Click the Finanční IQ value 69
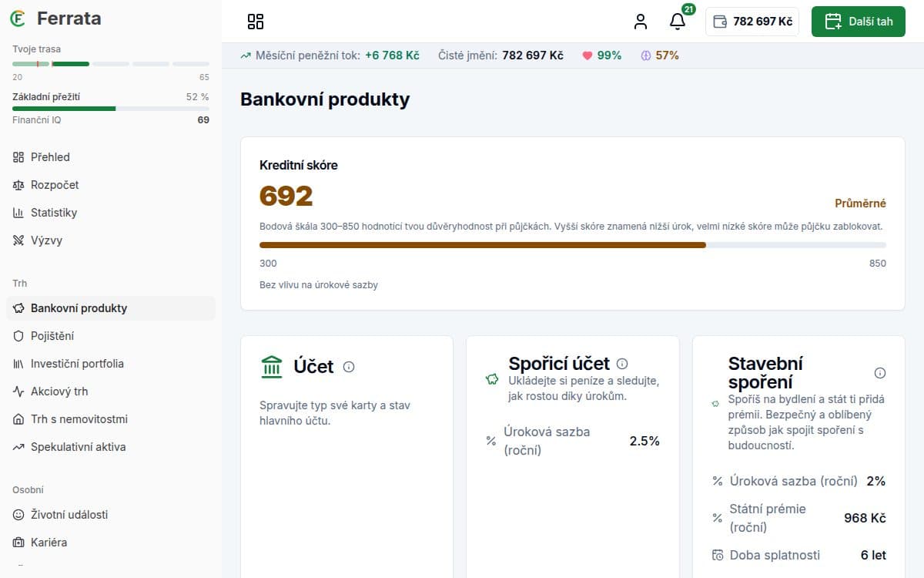Viewport: 924px width, 578px height. pyautogui.click(x=203, y=120)
